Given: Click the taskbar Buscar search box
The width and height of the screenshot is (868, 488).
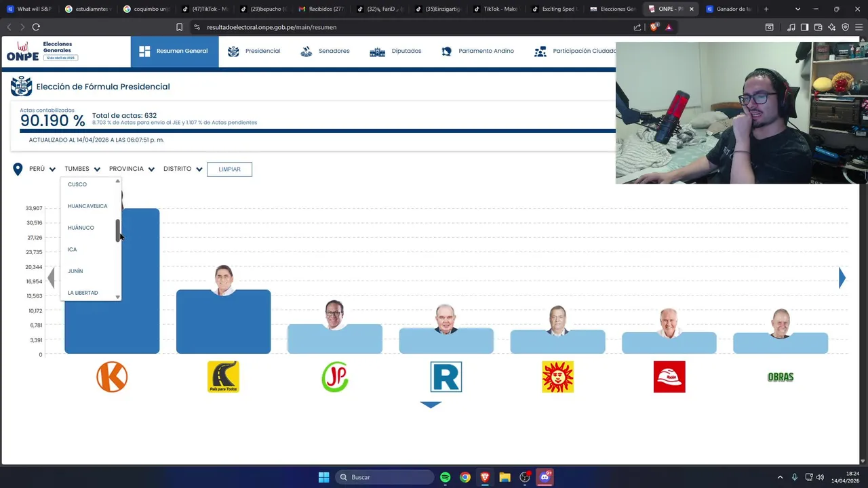Looking at the screenshot, I should pyautogui.click(x=384, y=477).
